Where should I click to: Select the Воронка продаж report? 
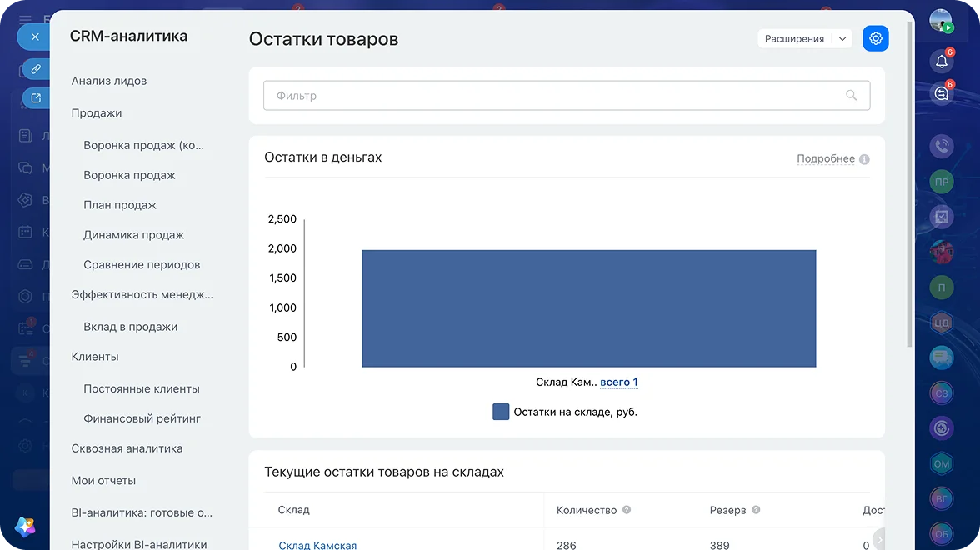129,175
